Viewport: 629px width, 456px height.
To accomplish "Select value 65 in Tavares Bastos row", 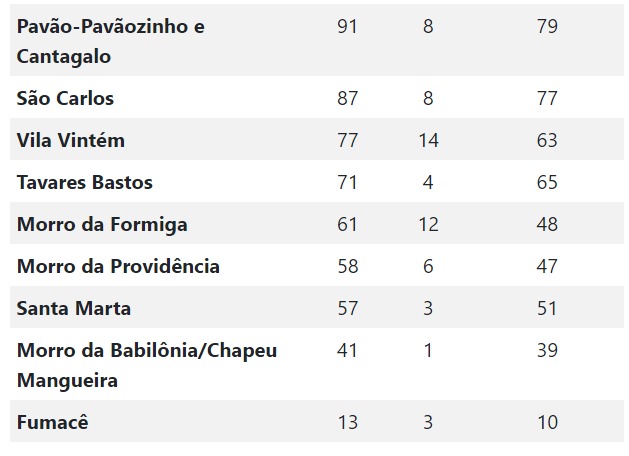I will (x=547, y=182).
